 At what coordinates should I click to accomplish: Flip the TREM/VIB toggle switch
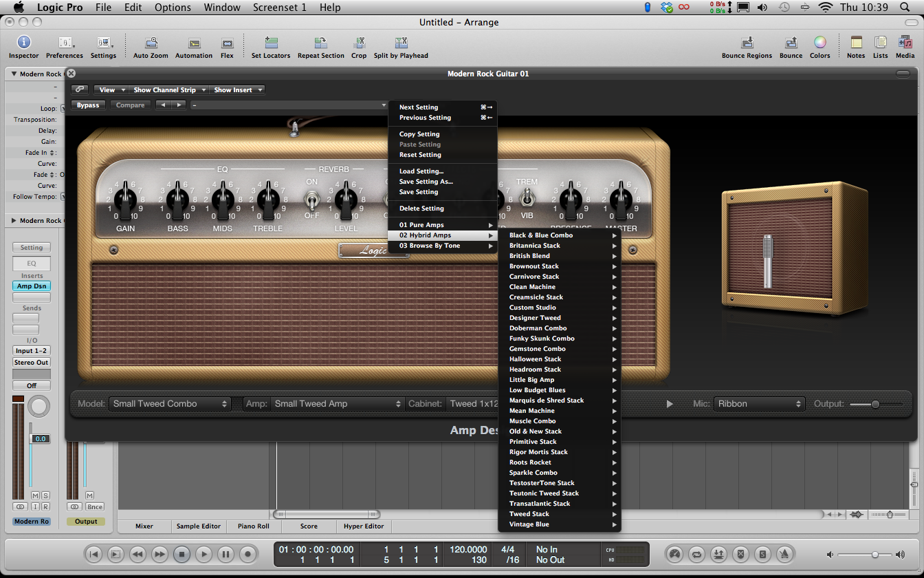(x=527, y=198)
